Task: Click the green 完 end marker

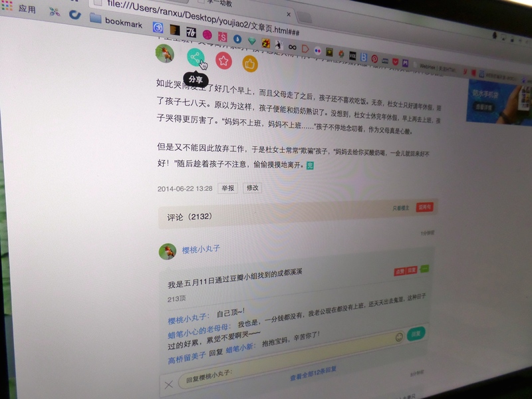Action: point(310,165)
